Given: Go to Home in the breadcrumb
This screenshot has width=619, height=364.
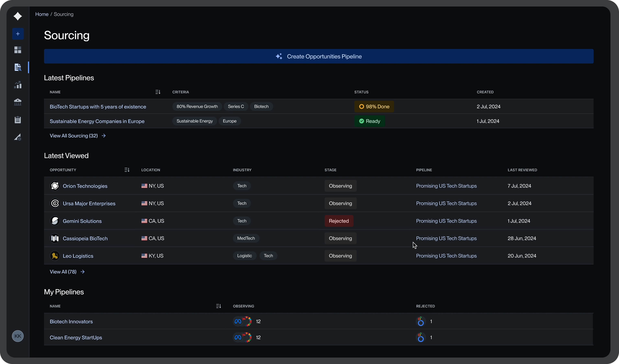Looking at the screenshot, I should click(42, 14).
